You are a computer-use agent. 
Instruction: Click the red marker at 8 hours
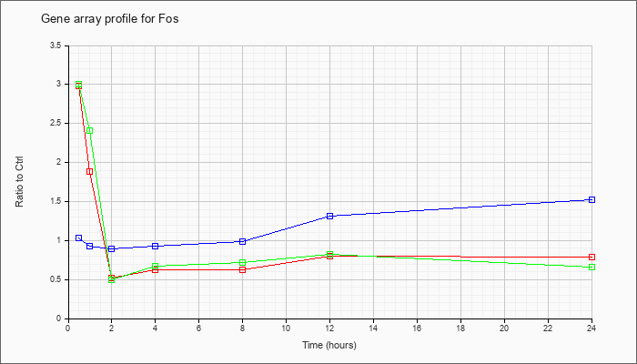(x=242, y=270)
